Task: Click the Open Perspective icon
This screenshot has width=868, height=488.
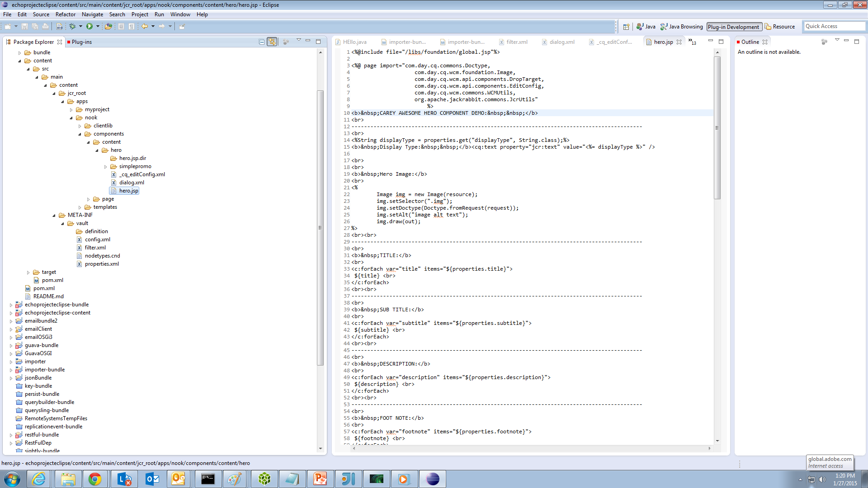Action: coord(626,27)
